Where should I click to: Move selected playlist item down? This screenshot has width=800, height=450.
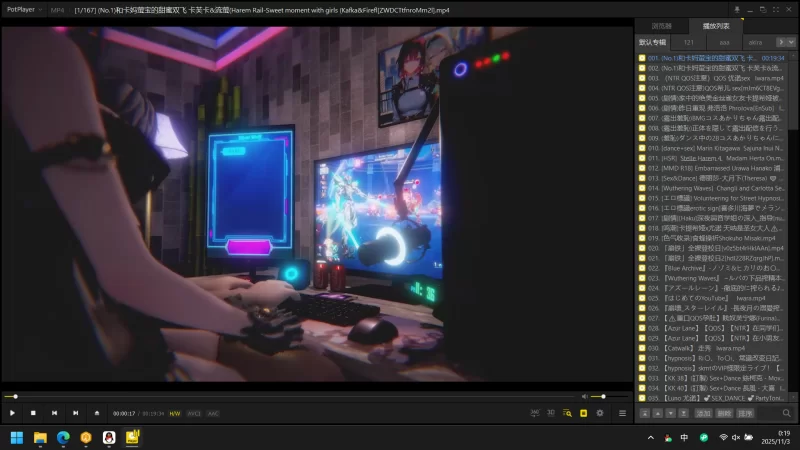click(670, 413)
